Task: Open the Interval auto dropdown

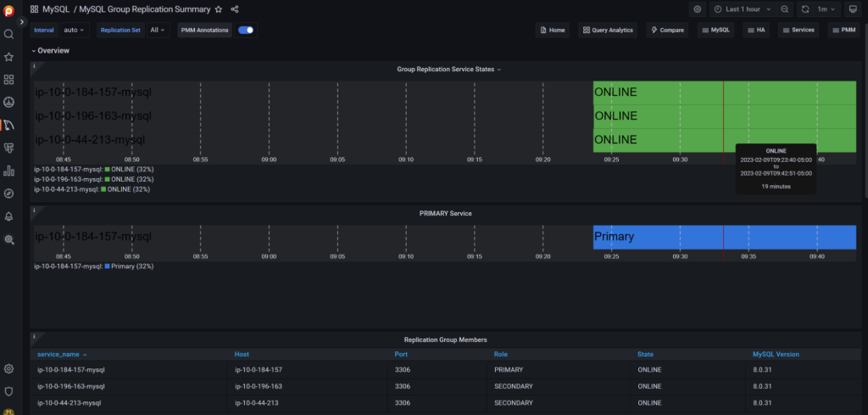Action: click(75, 30)
